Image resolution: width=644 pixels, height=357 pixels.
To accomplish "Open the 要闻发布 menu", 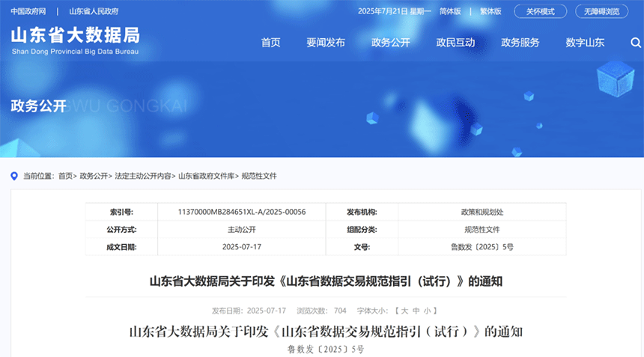I will (326, 43).
